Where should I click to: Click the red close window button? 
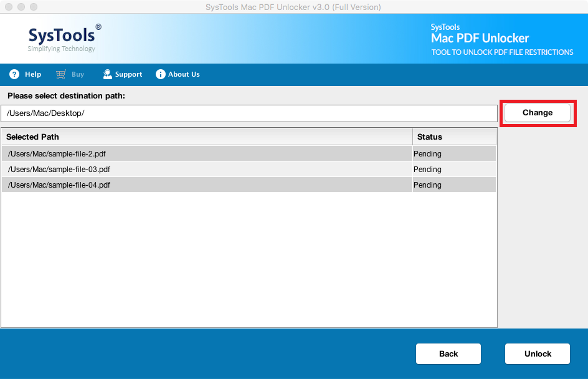pyautogui.click(x=9, y=7)
